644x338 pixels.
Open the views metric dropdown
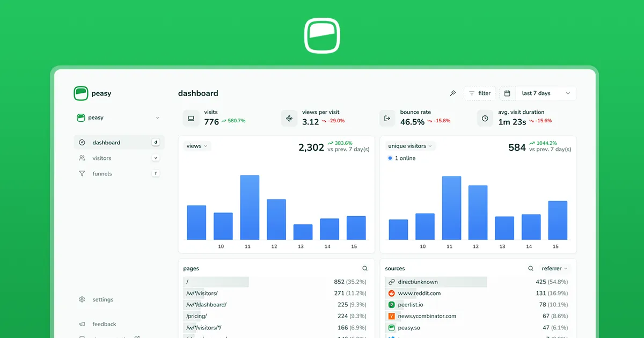[x=197, y=146]
